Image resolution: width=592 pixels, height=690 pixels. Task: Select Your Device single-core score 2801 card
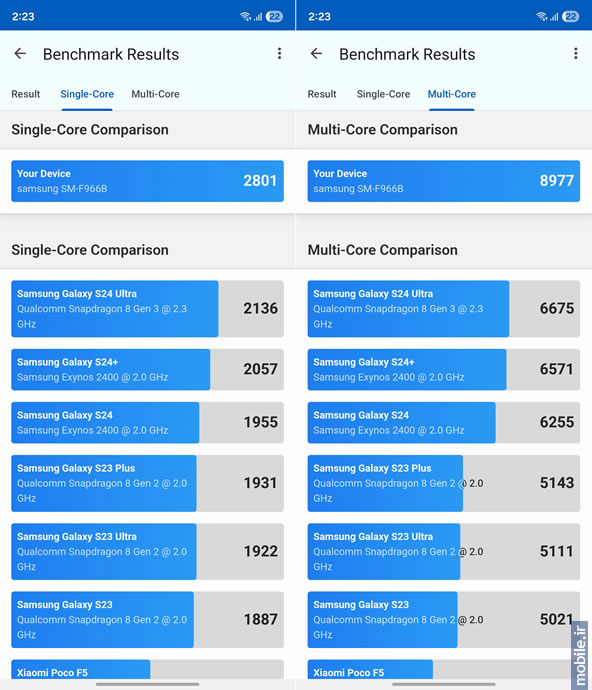(x=147, y=181)
